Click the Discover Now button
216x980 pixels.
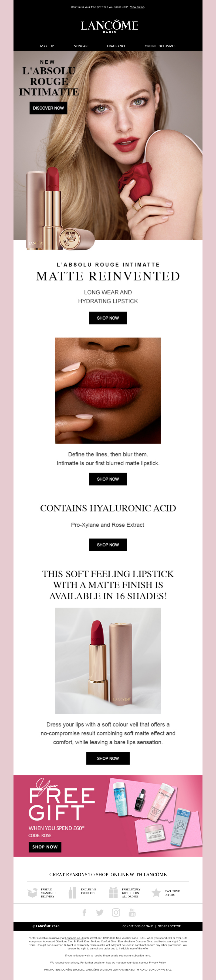[49, 108]
